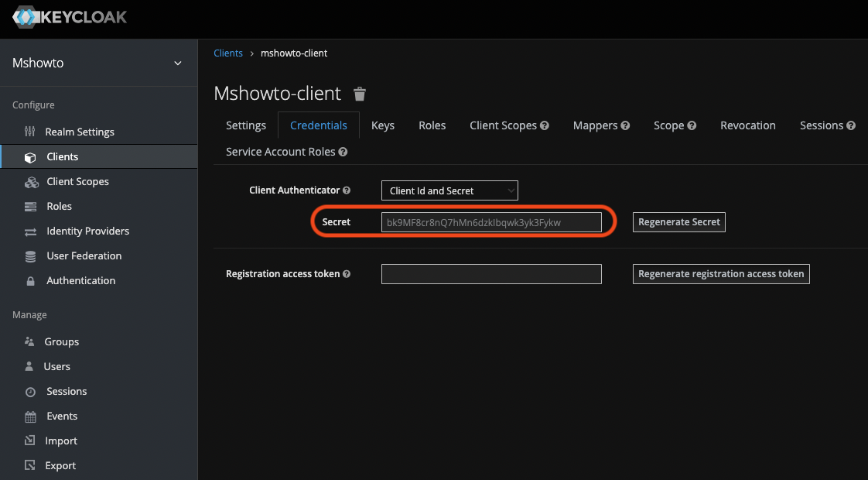
Task: Expand the Mshowto realm selector chevron
Action: click(178, 63)
